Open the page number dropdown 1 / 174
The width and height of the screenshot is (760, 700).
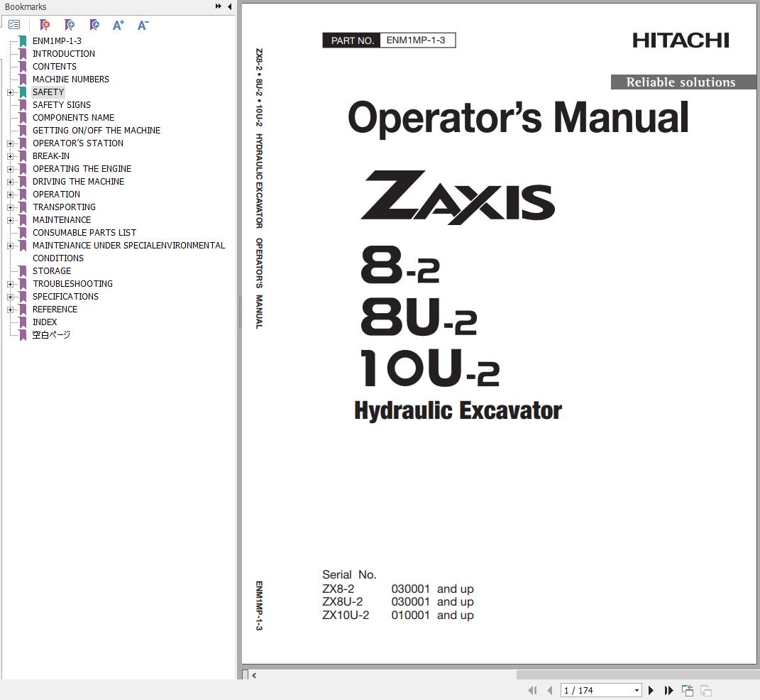[x=637, y=690]
